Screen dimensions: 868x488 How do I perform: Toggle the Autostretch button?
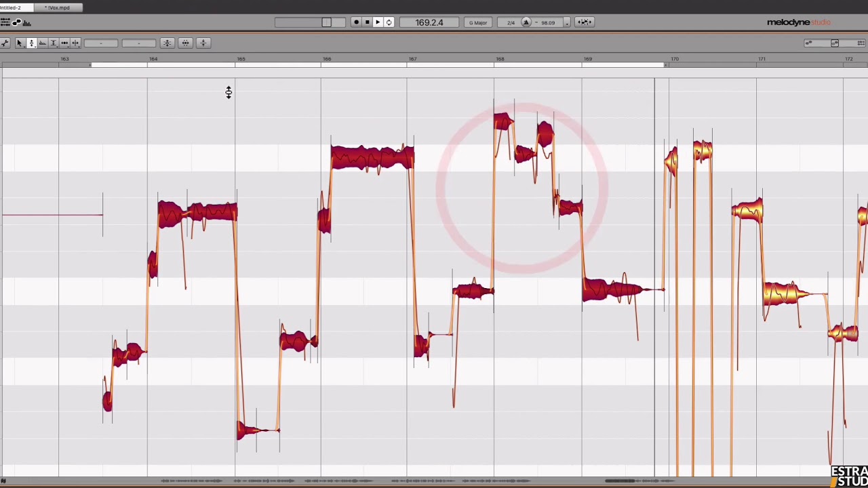tap(585, 22)
